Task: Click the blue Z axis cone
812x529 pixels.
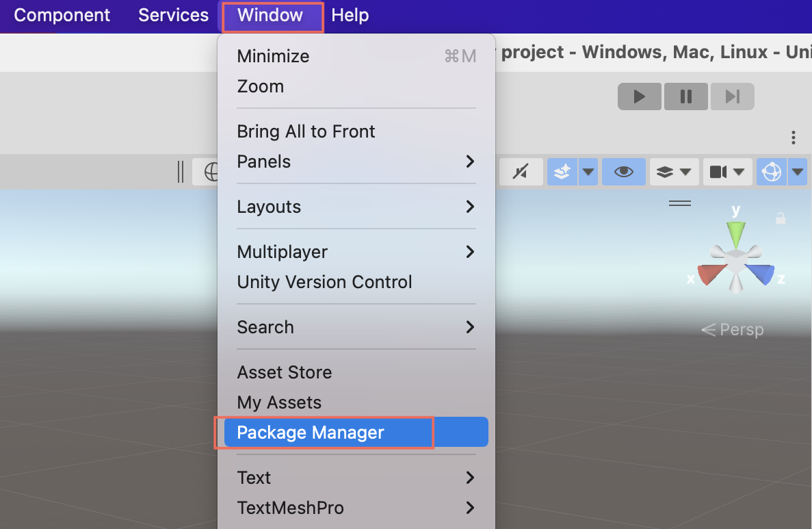Action: (x=761, y=274)
